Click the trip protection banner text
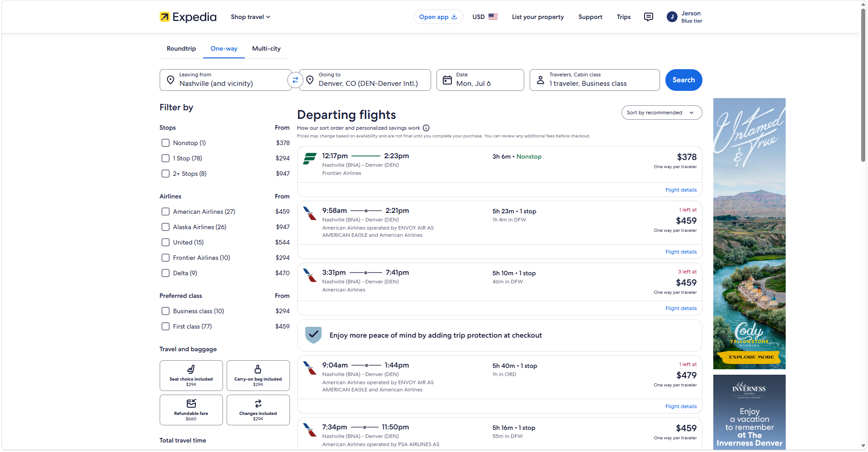Screen dimensions: 868x452 point(436,335)
